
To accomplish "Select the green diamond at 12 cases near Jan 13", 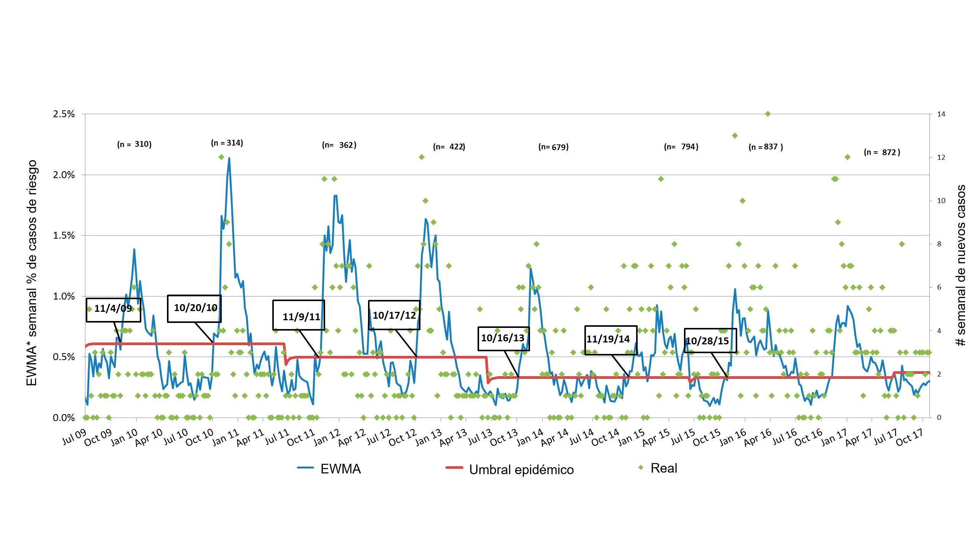I will pos(421,157).
